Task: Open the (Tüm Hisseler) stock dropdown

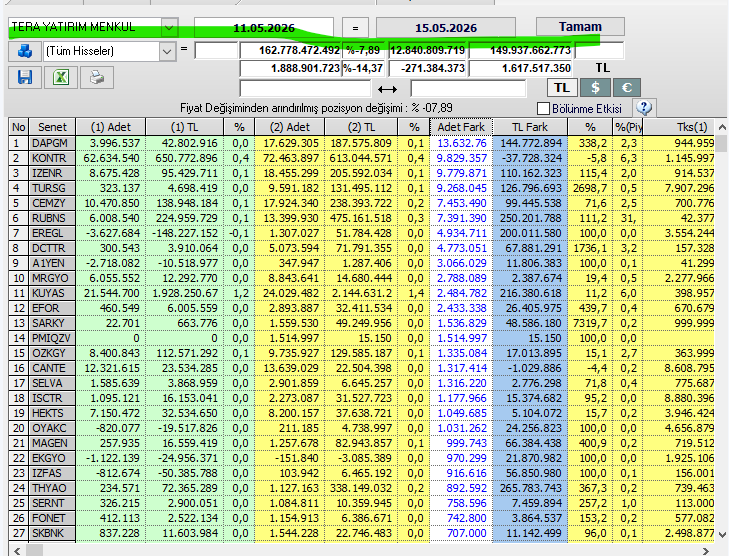Action: tap(167, 51)
